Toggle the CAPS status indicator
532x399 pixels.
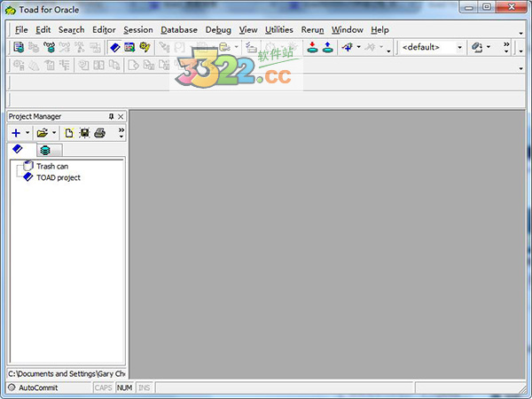click(104, 387)
